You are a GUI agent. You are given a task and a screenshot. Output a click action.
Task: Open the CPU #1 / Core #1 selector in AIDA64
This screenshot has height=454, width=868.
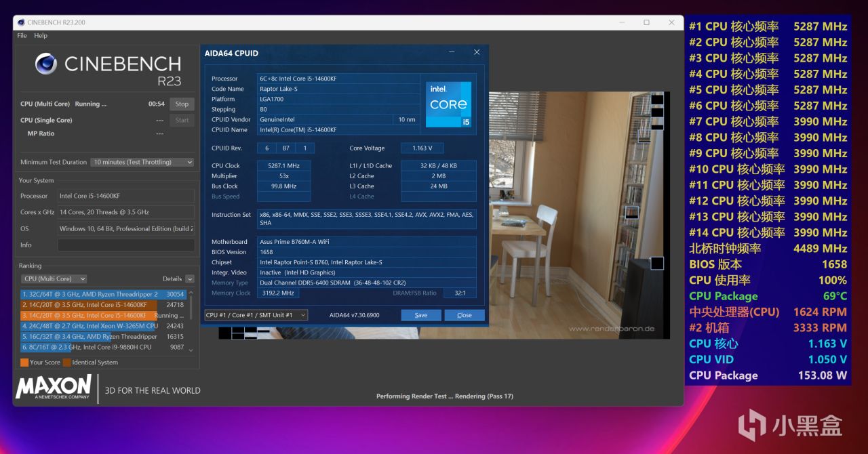coord(256,314)
